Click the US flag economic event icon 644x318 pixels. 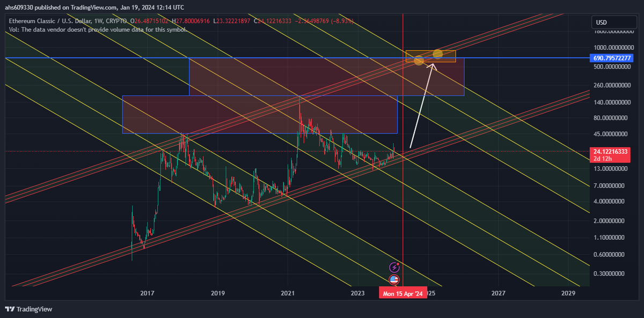click(394, 279)
